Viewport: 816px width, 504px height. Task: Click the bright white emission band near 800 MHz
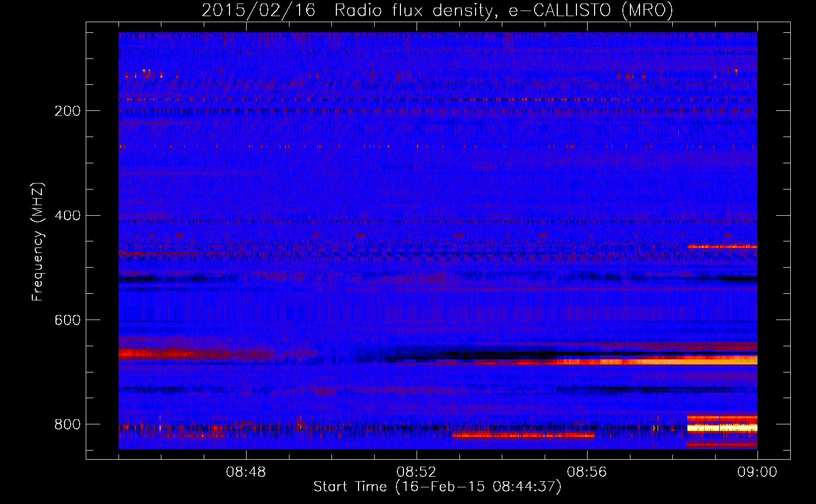click(722, 428)
